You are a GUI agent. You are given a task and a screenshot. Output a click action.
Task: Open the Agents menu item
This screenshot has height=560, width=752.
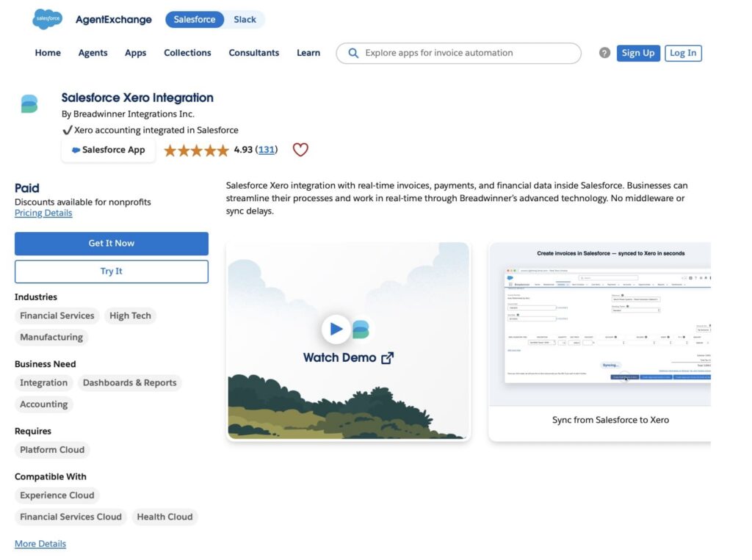click(x=93, y=53)
